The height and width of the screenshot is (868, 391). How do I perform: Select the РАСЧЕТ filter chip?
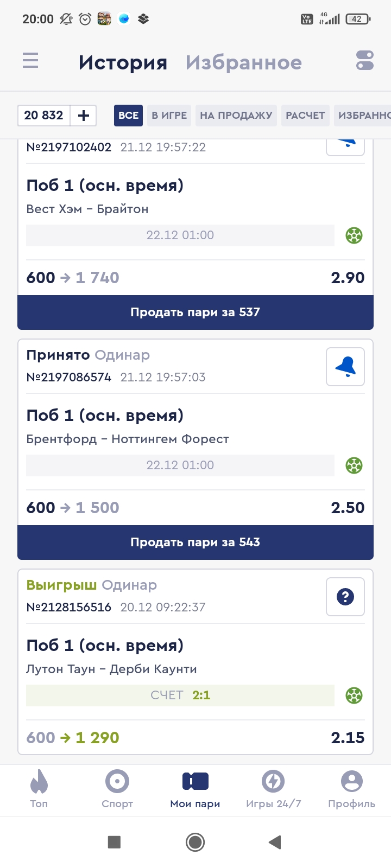click(305, 116)
